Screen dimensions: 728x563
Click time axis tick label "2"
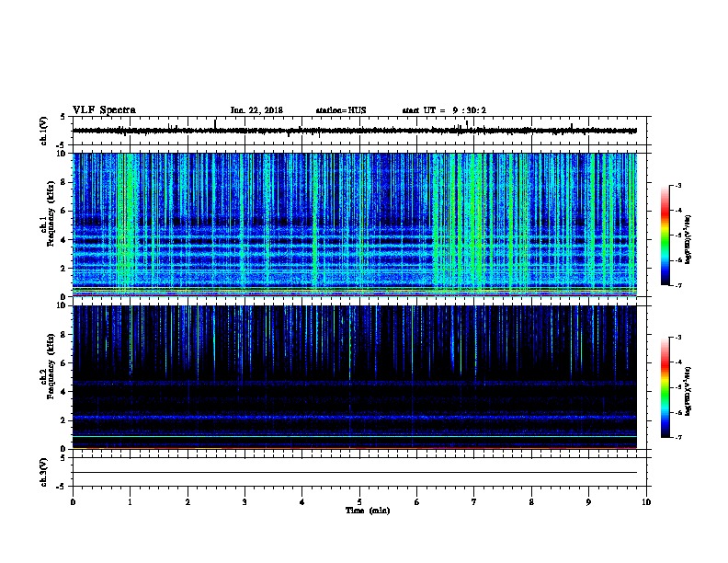(188, 501)
